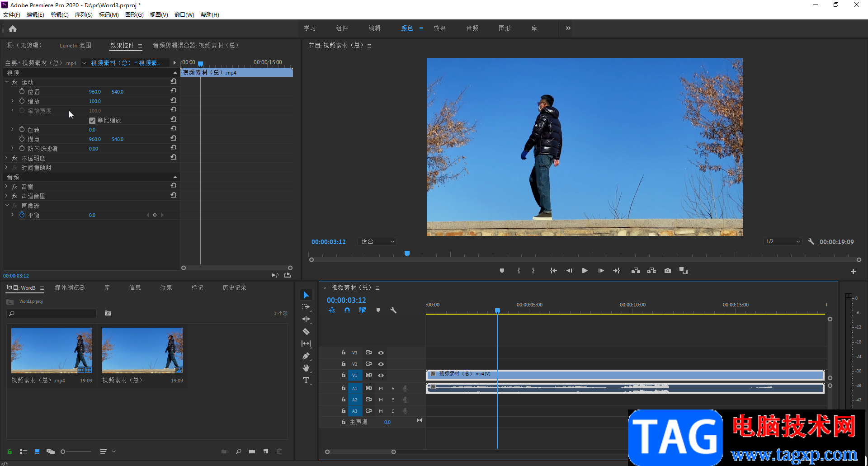Select the Razor tool in the toolbar
The width and height of the screenshot is (868, 466).
point(306,331)
